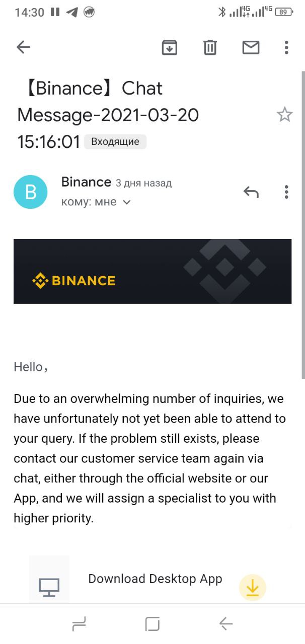Open the Download Desktop App link
Screen dimensions: 305x644
(x=155, y=579)
